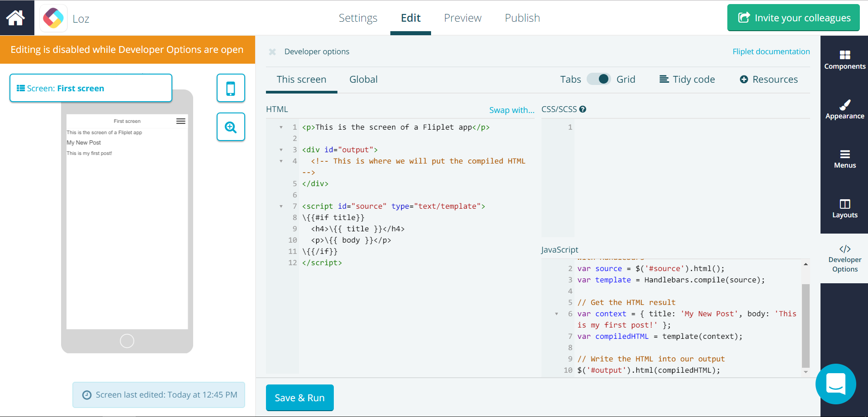
Task: Click the zoom magnifier icon
Action: [x=231, y=127]
